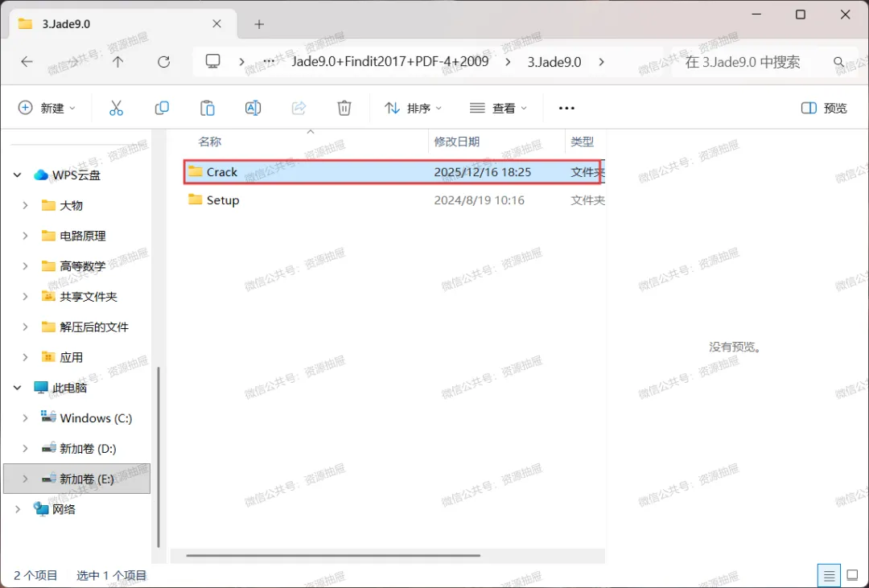Select the Setup folder row
The height and width of the screenshot is (588, 869).
[393, 200]
